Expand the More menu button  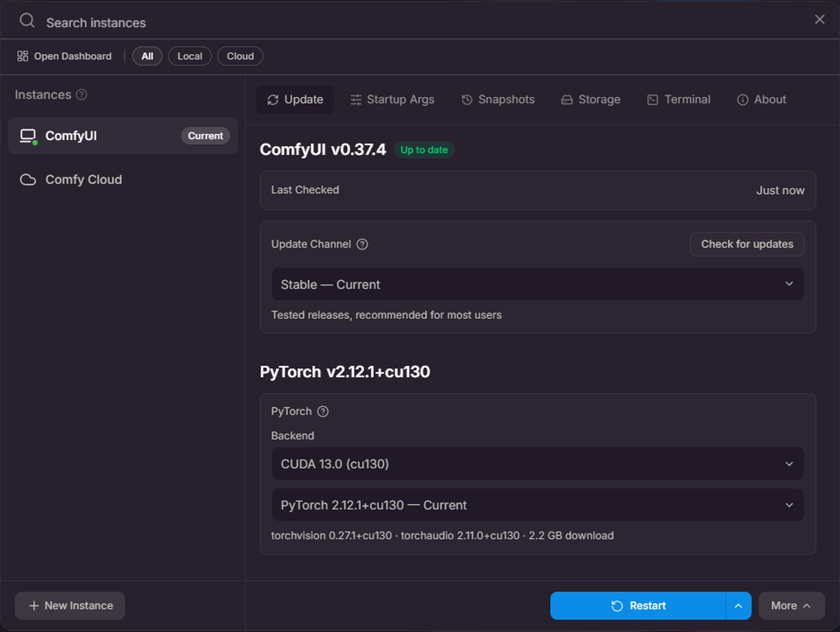coord(791,606)
